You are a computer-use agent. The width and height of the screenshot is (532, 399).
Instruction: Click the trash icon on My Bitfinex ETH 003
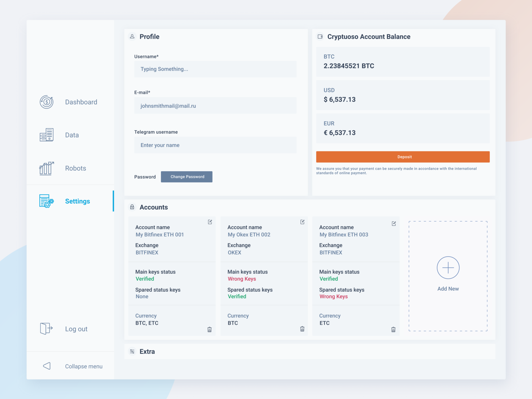[394, 330]
